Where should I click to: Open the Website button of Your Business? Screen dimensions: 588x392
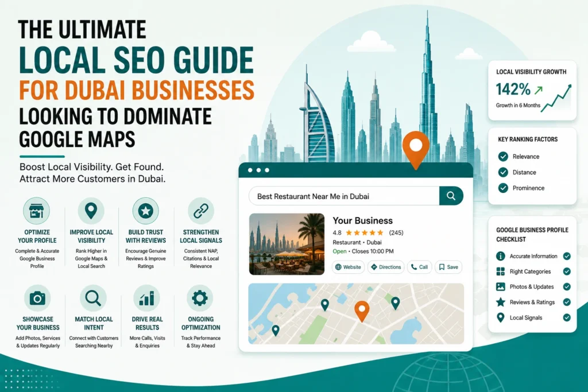348,267
